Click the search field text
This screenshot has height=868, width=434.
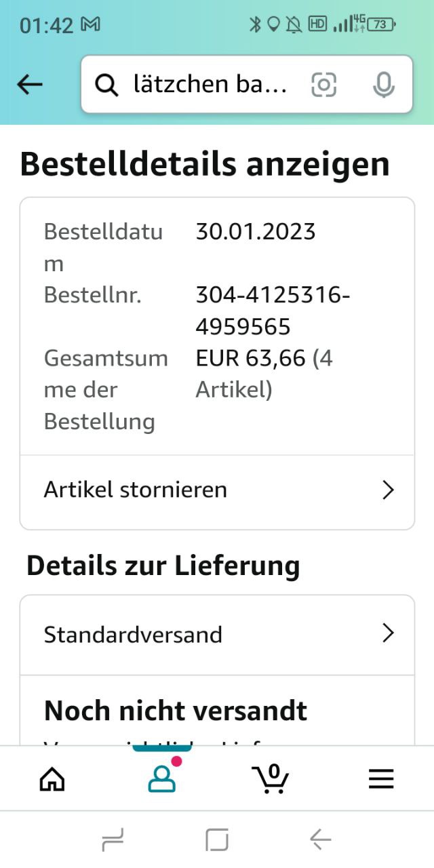point(210,85)
